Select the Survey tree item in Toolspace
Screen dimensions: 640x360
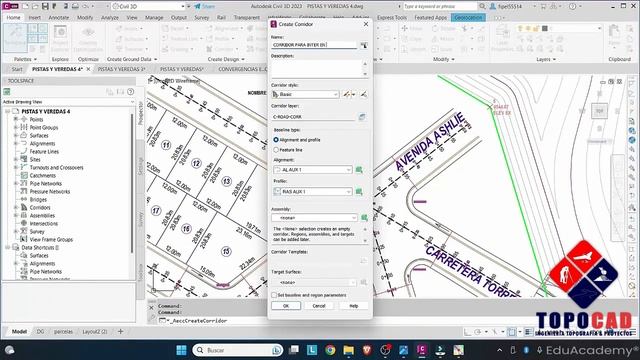coord(37,231)
